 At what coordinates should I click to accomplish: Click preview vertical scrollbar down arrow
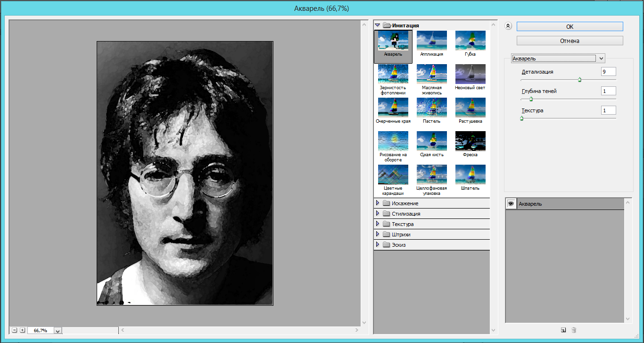point(364,322)
